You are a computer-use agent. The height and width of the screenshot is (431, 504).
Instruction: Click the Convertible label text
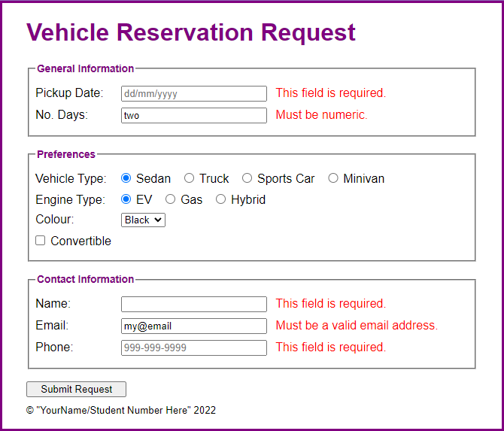80,241
